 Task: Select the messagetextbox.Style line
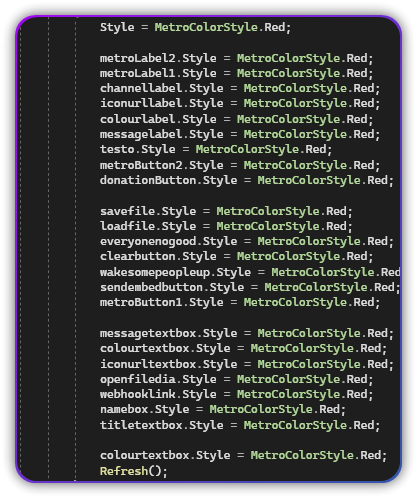(x=247, y=333)
